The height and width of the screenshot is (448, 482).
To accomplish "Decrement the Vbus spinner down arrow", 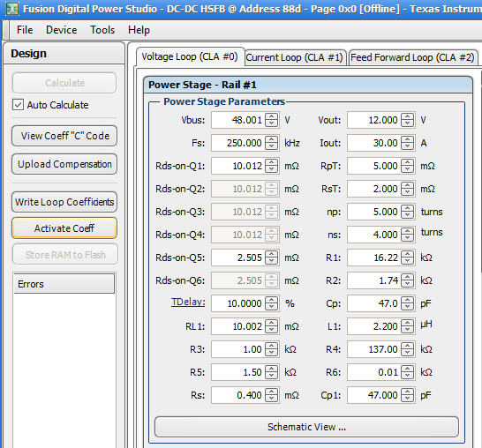I will click(271, 123).
